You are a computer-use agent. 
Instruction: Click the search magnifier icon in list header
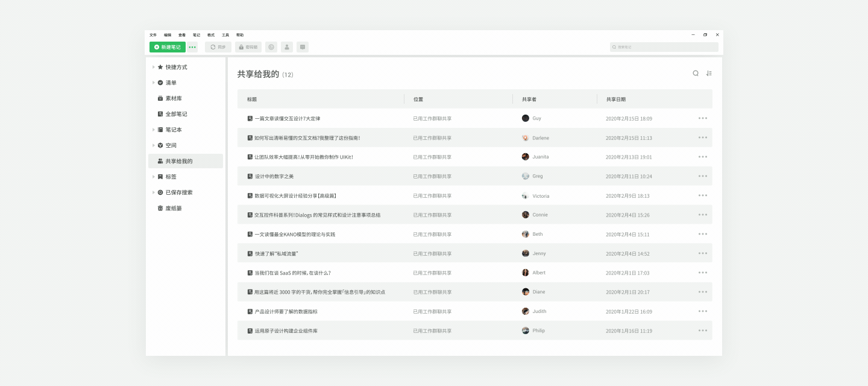pos(696,74)
